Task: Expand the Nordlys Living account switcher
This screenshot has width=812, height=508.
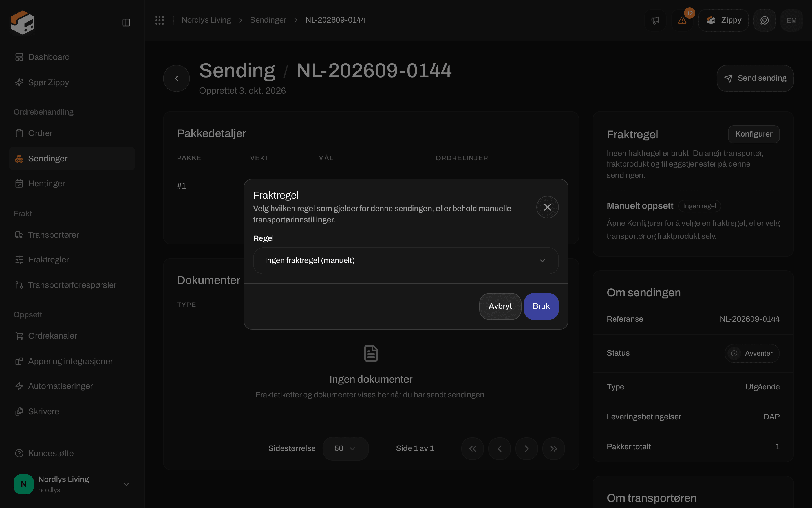Action: coord(126,484)
